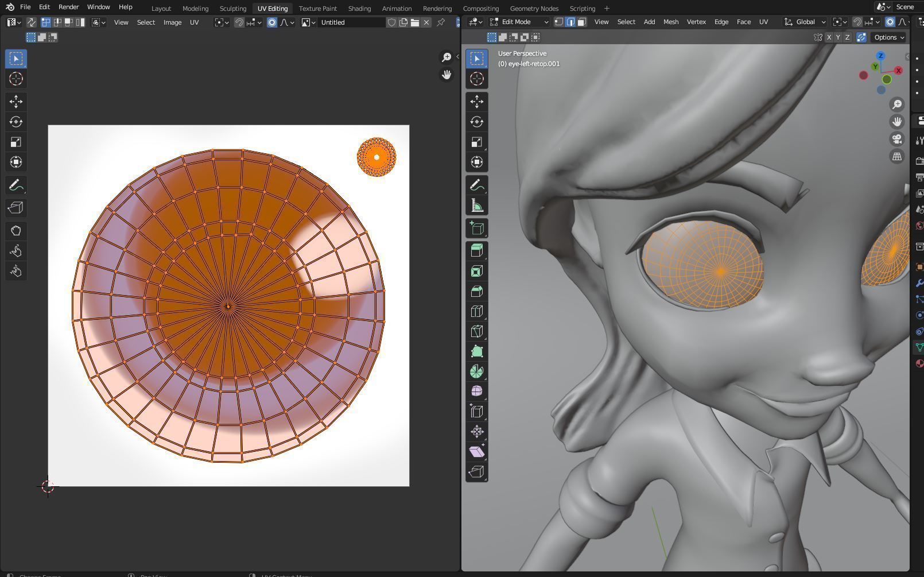
Task: Open the File menu
Action: click(x=25, y=7)
